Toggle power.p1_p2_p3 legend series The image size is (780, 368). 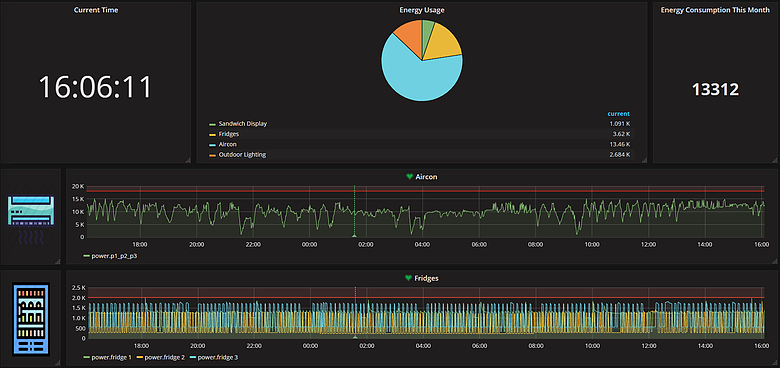(x=113, y=255)
